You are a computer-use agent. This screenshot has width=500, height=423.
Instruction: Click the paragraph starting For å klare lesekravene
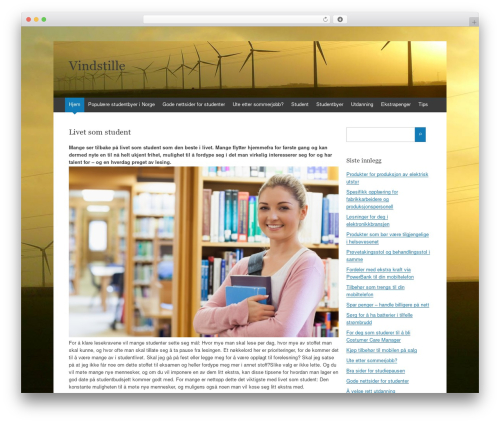tap(204, 365)
